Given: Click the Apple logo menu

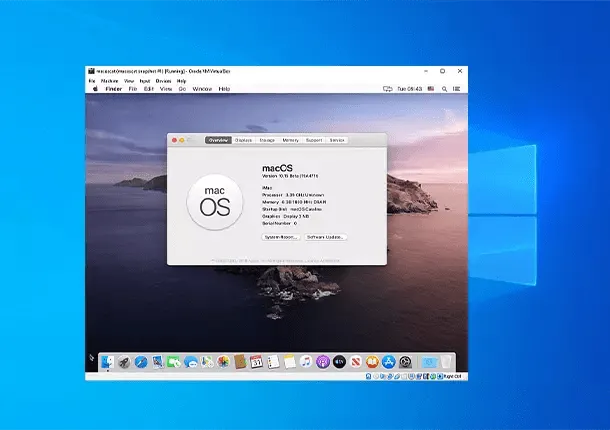Looking at the screenshot, I should click(96, 88).
